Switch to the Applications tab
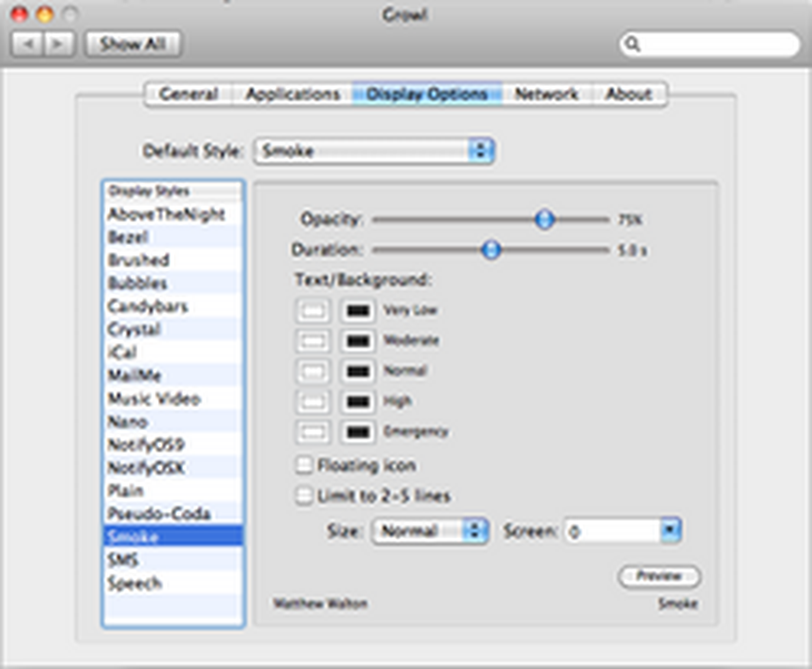The width and height of the screenshot is (812, 669). point(292,94)
